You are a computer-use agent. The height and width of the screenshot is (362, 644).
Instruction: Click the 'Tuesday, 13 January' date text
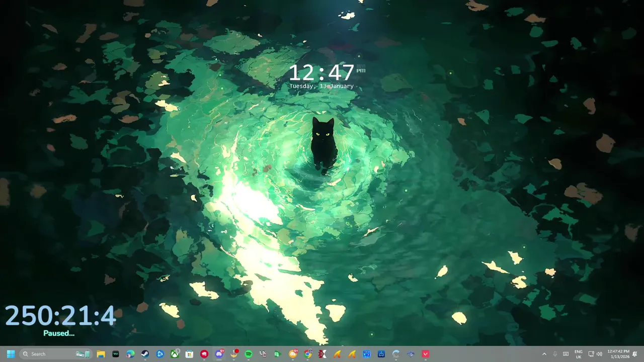pos(321,86)
